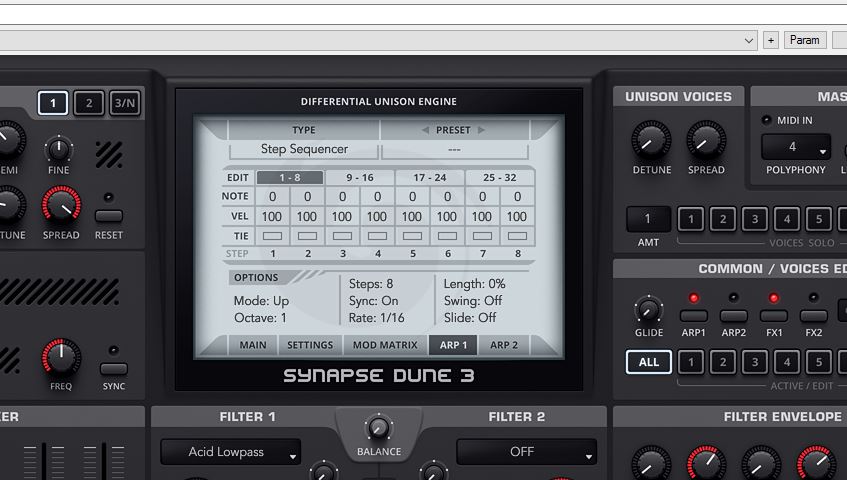This screenshot has width=847, height=480.
Task: Toggle the FX2 enable button
Action: coord(814,316)
